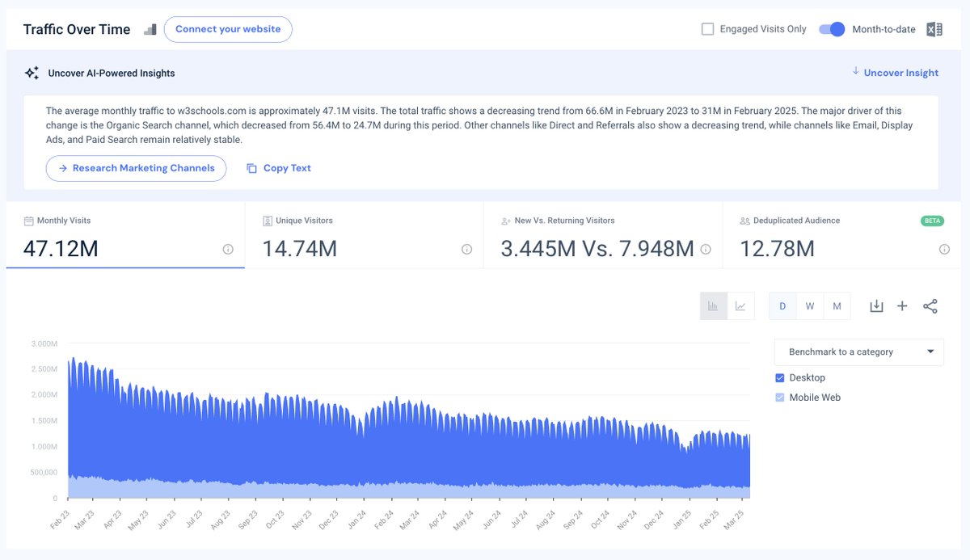Click the Connect your website button
970x560 pixels.
(x=228, y=29)
